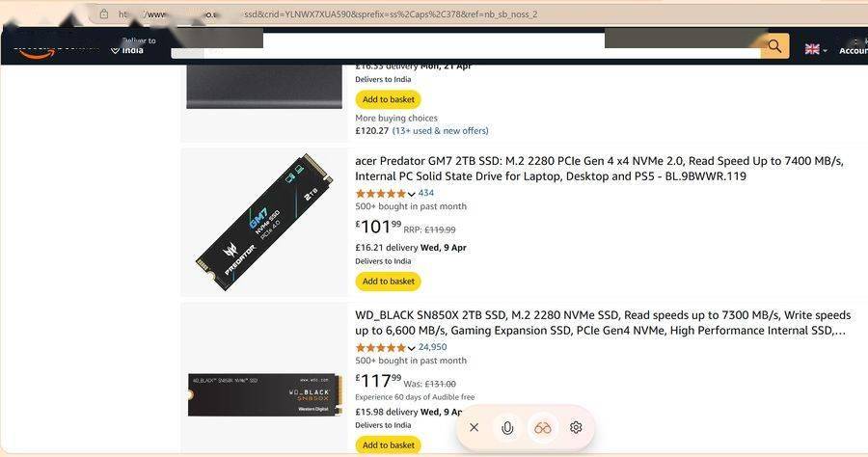Open the Account menu in header
This screenshot has width=868, height=457.
pyautogui.click(x=853, y=50)
